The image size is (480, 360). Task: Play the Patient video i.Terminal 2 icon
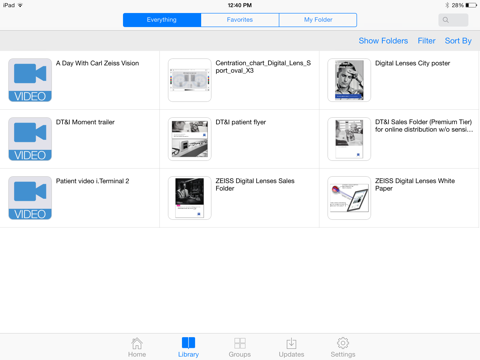click(x=30, y=198)
